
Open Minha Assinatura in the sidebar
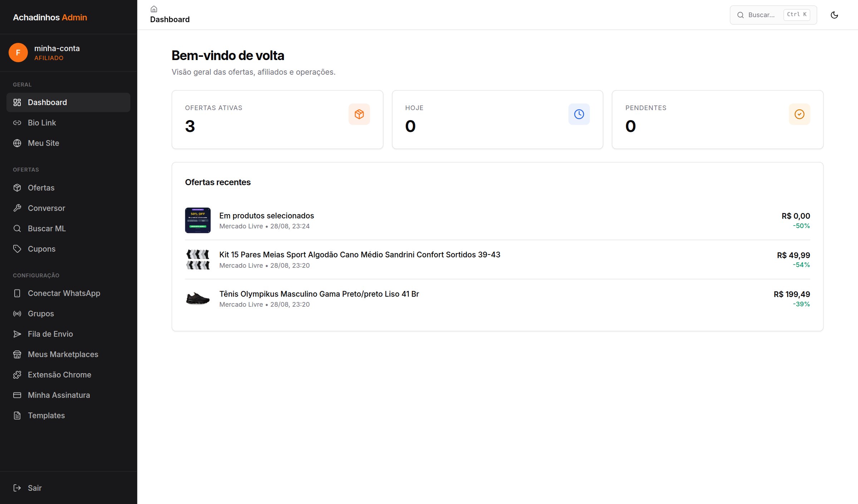[68, 395]
